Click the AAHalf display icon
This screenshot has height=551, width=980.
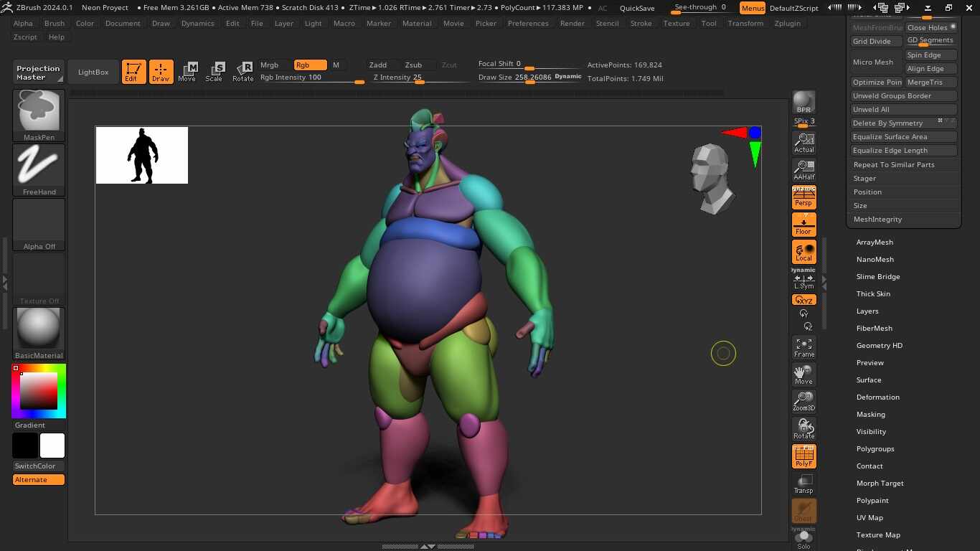[x=803, y=170]
